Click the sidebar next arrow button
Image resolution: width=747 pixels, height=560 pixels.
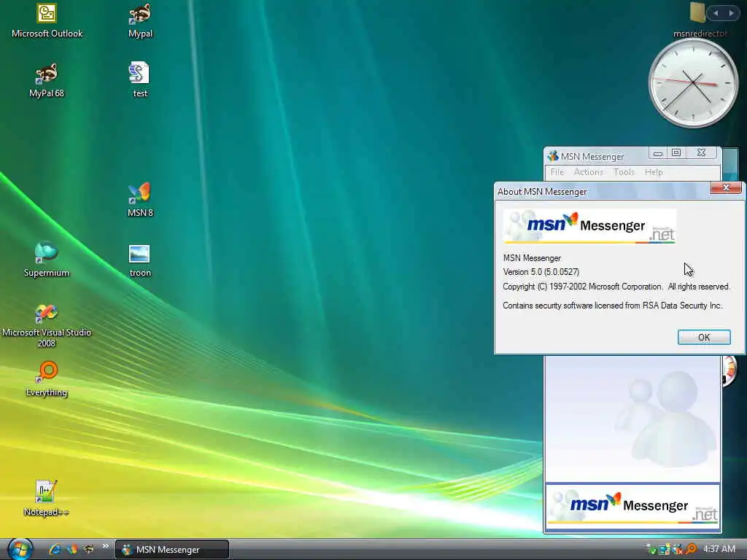(731, 13)
